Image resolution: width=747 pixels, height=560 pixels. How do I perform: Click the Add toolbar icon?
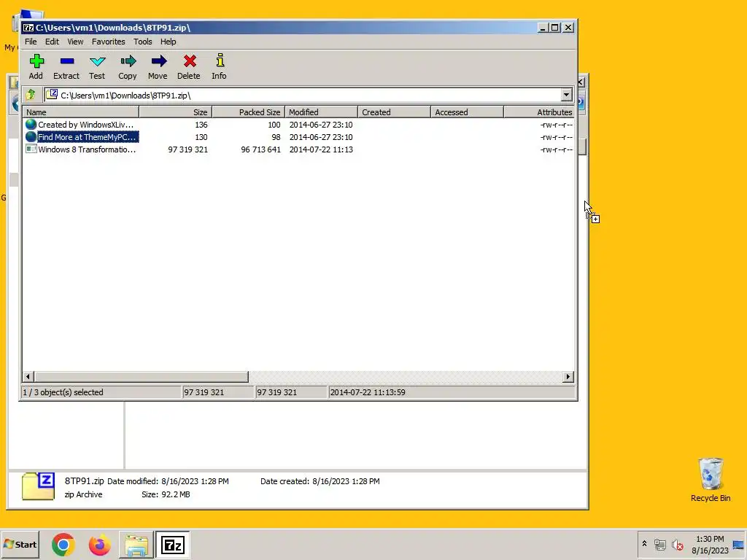(x=36, y=61)
